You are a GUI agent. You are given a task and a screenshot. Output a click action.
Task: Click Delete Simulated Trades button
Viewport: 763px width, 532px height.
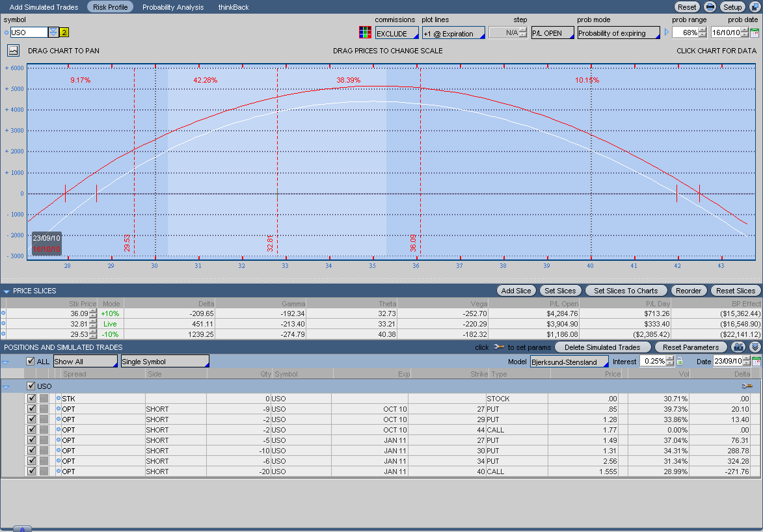pos(602,347)
